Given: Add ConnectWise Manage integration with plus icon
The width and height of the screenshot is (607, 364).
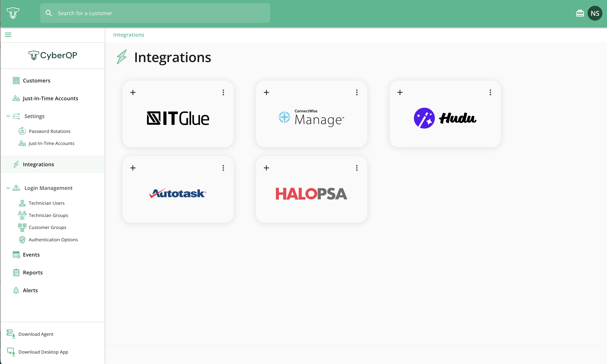Looking at the screenshot, I should [266, 92].
